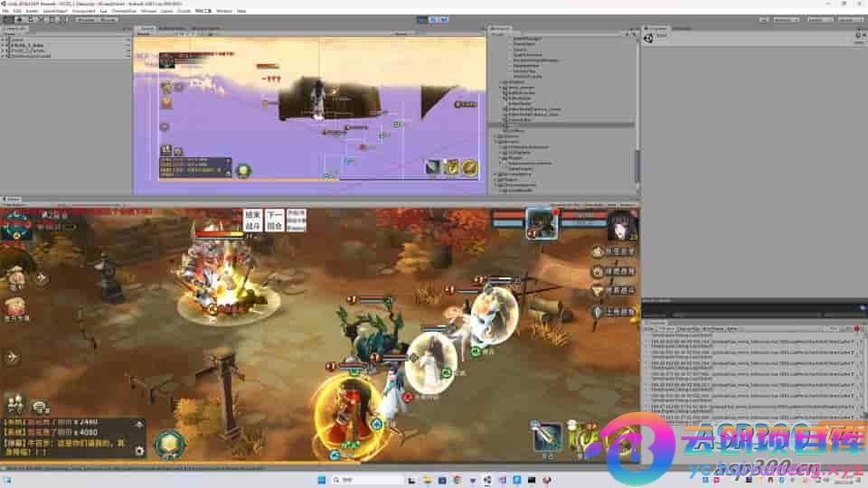Viewport: 868px width, 488px height.
Task: Click the Unity hand tool in the toolbar
Action: pyautogui.click(x=7, y=19)
